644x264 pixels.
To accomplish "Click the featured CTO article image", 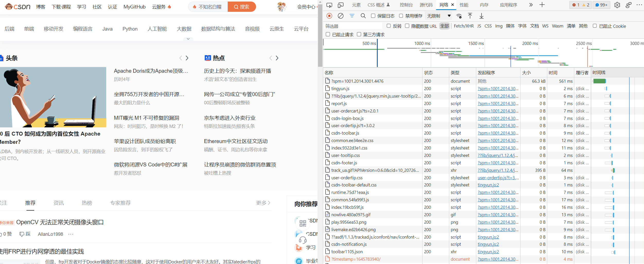I will click(53, 97).
